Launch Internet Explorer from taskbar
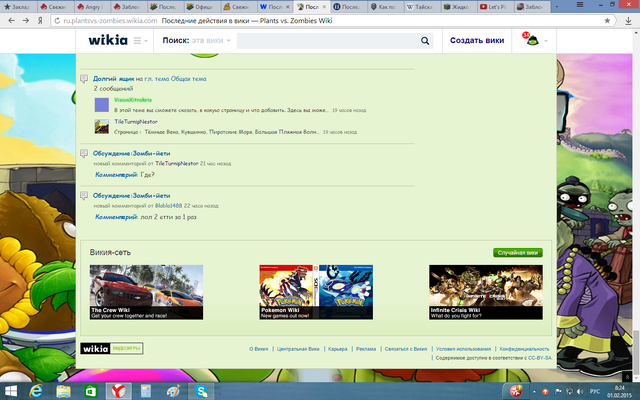The width and height of the screenshot is (640, 400). [x=36, y=391]
